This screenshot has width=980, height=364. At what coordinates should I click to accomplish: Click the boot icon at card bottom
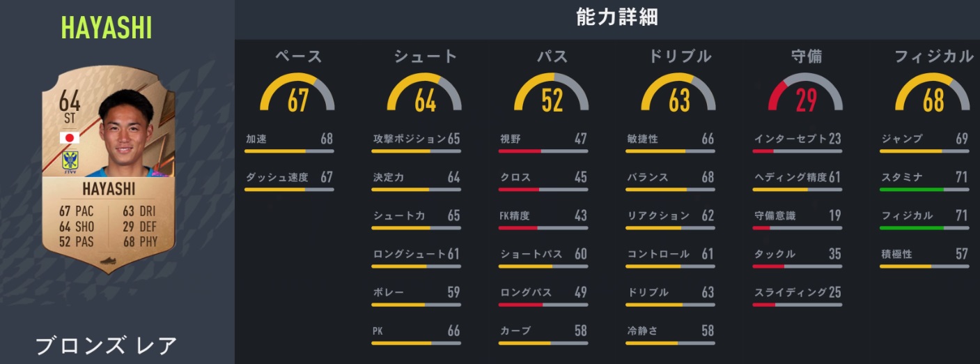click(x=107, y=262)
